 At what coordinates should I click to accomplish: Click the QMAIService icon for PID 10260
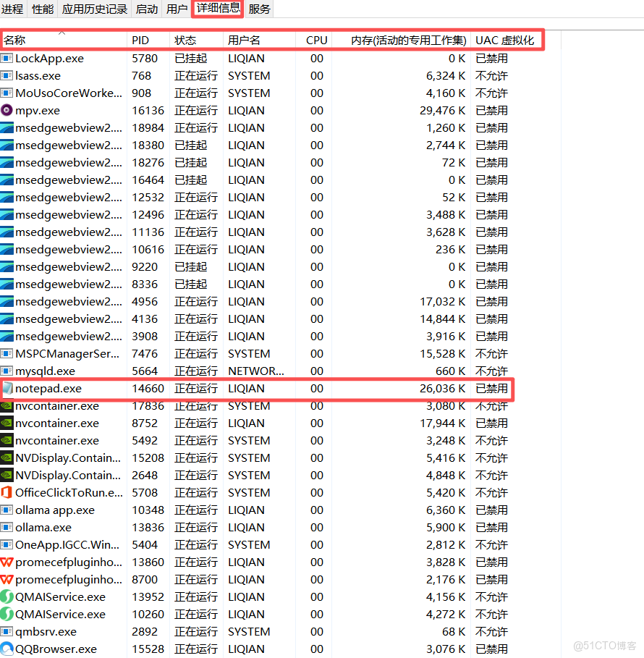tap(7, 615)
